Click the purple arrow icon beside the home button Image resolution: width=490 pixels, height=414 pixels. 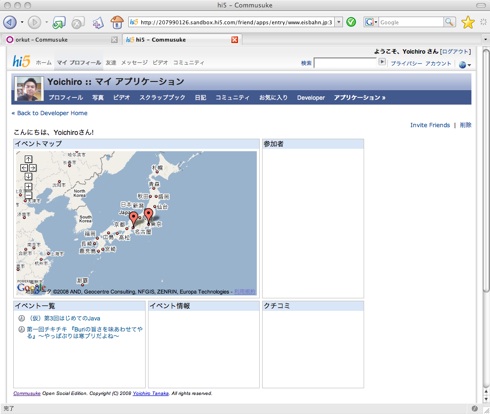[x=98, y=22]
